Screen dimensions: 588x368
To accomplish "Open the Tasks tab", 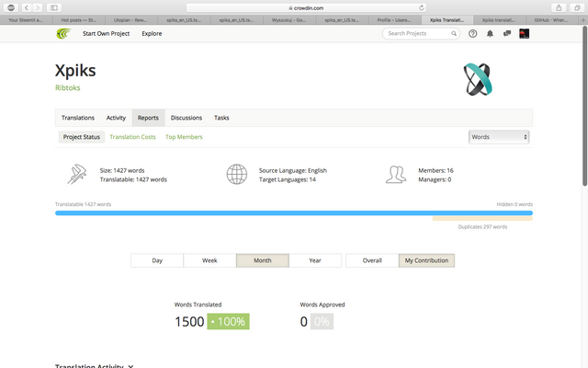I will (x=221, y=118).
